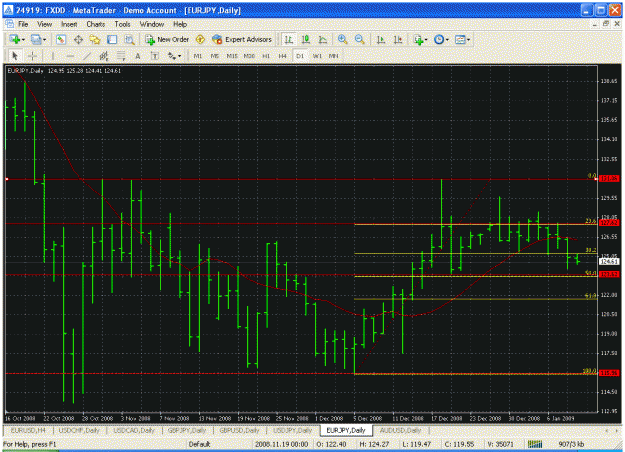Screen dimensions: 625x452
Task: Toggle the Terminal window icon
Action: 112,39
